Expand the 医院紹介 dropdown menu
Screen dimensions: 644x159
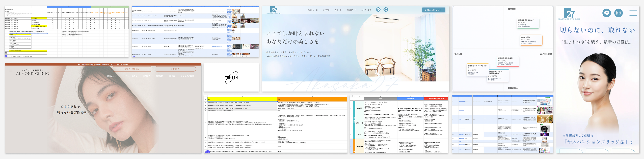(351, 10)
